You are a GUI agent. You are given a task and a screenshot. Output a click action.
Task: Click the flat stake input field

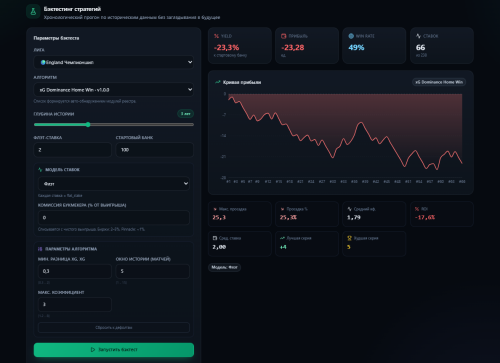72,150
